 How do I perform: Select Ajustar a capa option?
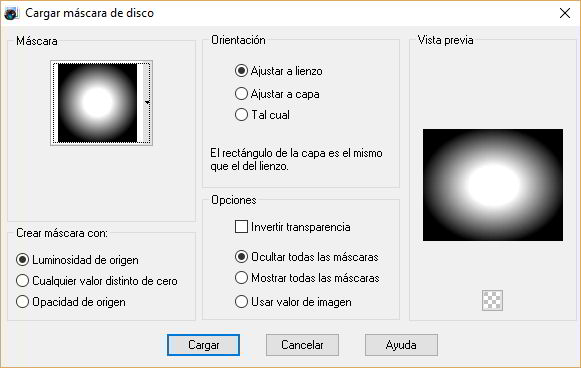pos(277,94)
